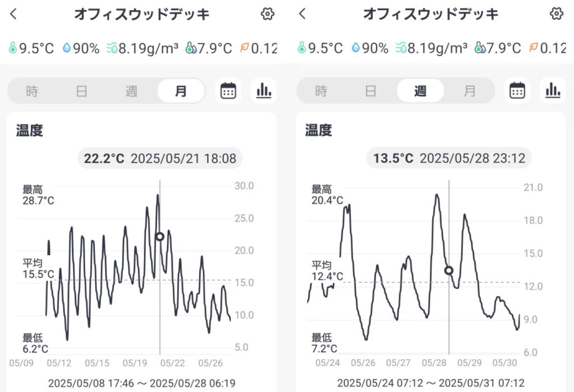This screenshot has height=392, width=574.
Task: Go back using right panel arrow
Action: pyautogui.click(x=303, y=14)
